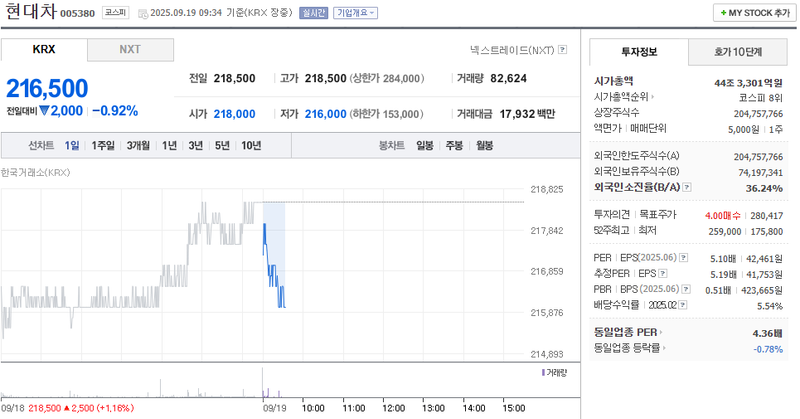The height and width of the screenshot is (419, 800).
Task: Click the 52주최고 259,000 value
Action: pyautogui.click(x=724, y=232)
